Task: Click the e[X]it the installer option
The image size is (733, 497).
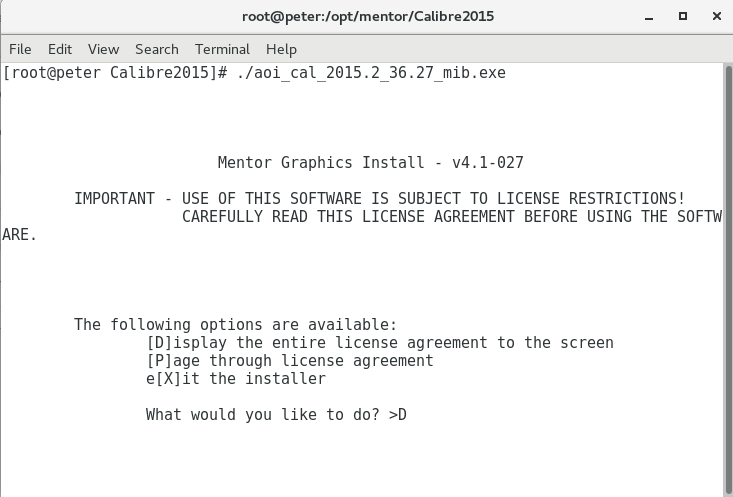Action: point(236,379)
